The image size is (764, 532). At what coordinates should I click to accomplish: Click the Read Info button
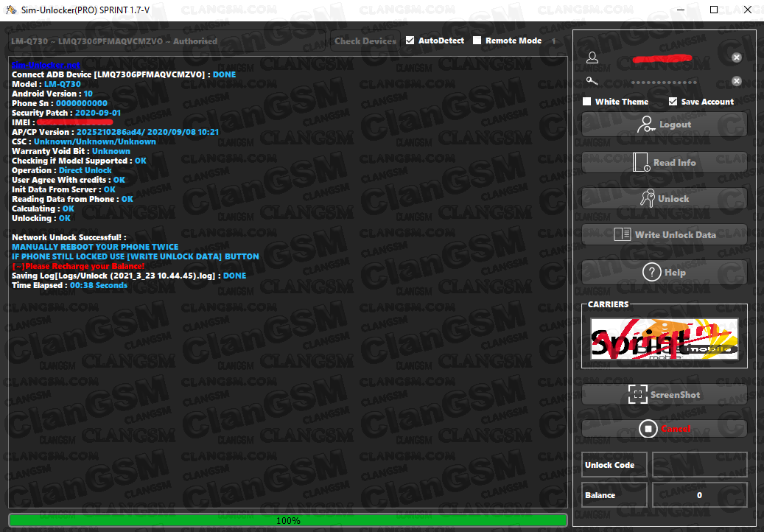[x=664, y=163]
